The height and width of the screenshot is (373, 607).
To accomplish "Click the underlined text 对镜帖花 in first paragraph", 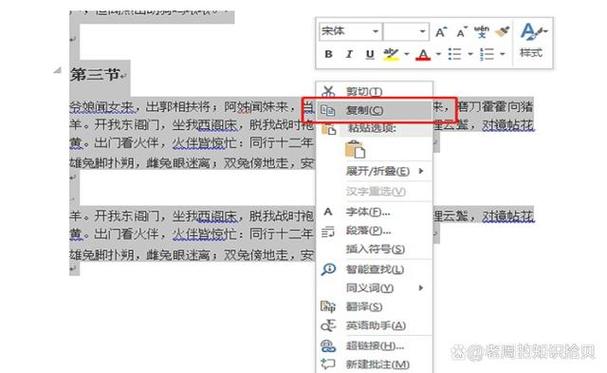I will 508,125.
